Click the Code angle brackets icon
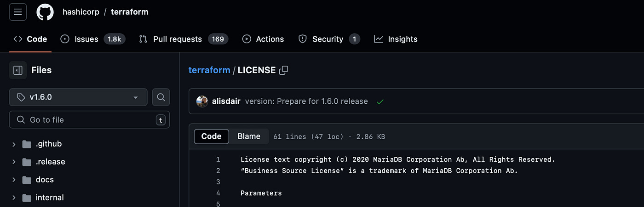Viewport: 644px width, 207px height. pos(18,39)
